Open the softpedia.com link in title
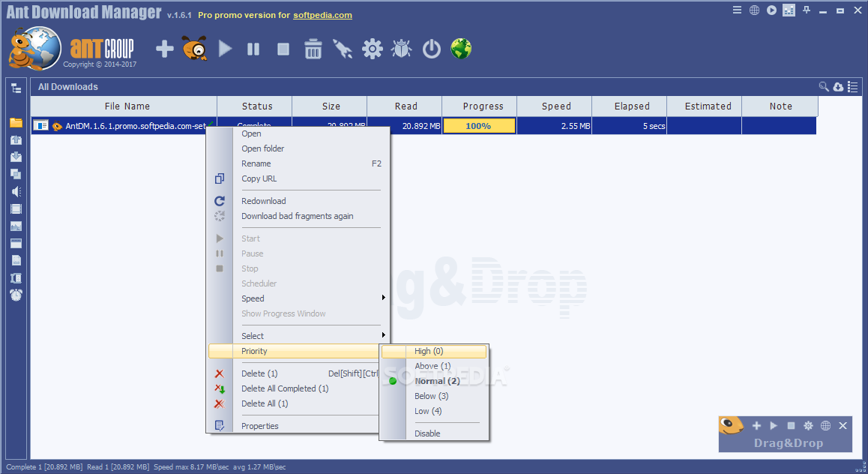The height and width of the screenshot is (474, 868). [323, 15]
